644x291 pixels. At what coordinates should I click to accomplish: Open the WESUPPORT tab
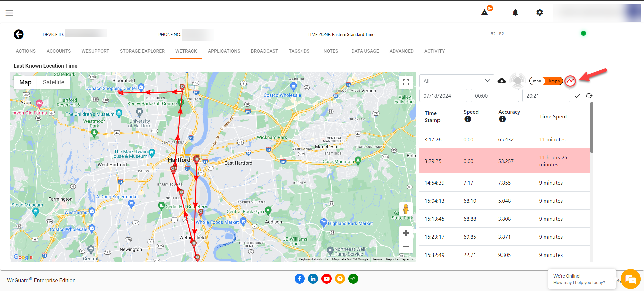coord(95,51)
